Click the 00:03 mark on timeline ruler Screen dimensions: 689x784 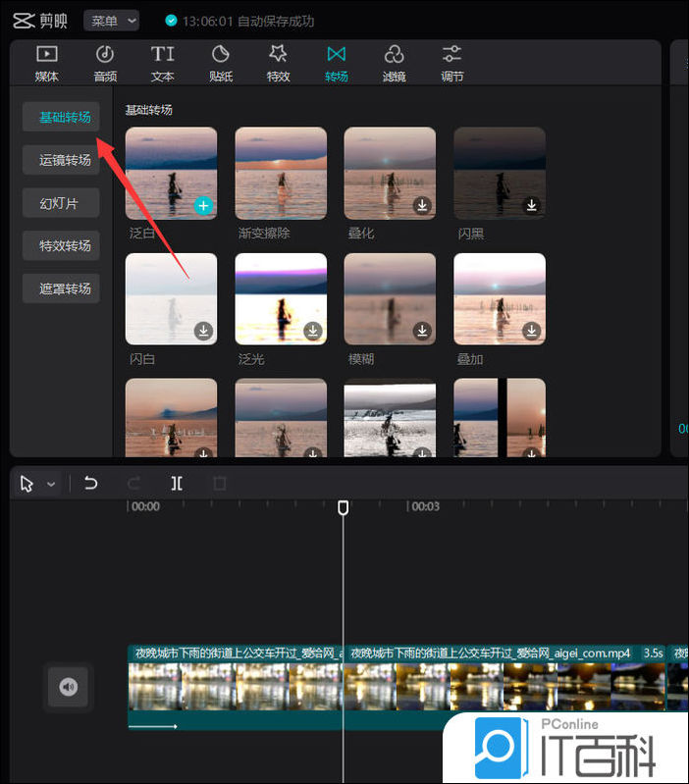tap(426, 506)
